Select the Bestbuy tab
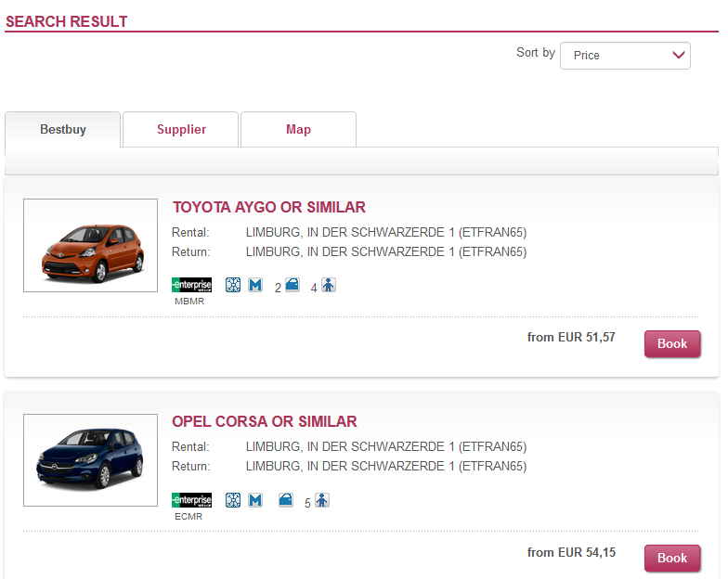Screen dimensions: 728x579 pyautogui.click(x=63, y=130)
